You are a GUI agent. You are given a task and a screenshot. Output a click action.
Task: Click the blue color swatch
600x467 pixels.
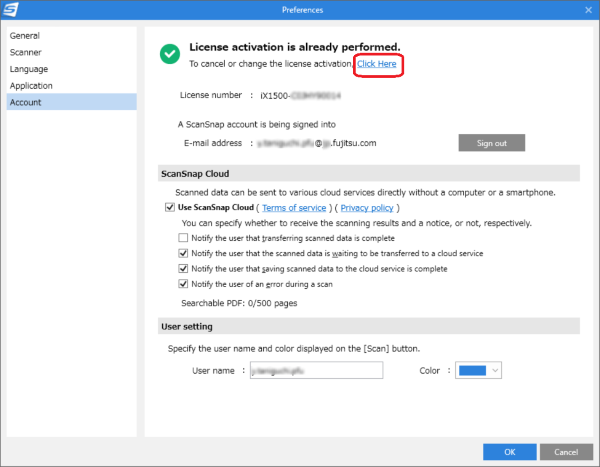472,371
